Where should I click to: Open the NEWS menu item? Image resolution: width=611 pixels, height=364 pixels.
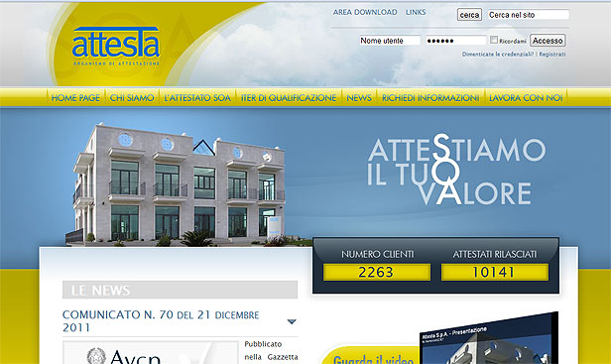point(359,98)
